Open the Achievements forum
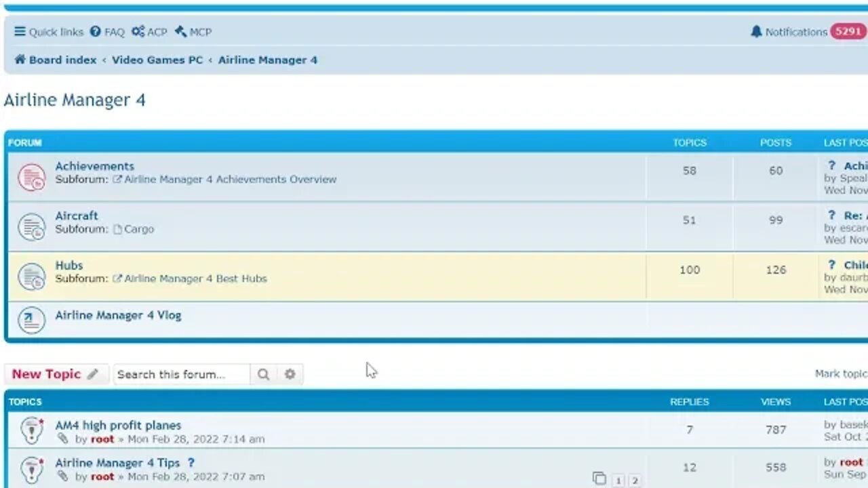Image resolution: width=868 pixels, height=488 pixels. pos(95,166)
